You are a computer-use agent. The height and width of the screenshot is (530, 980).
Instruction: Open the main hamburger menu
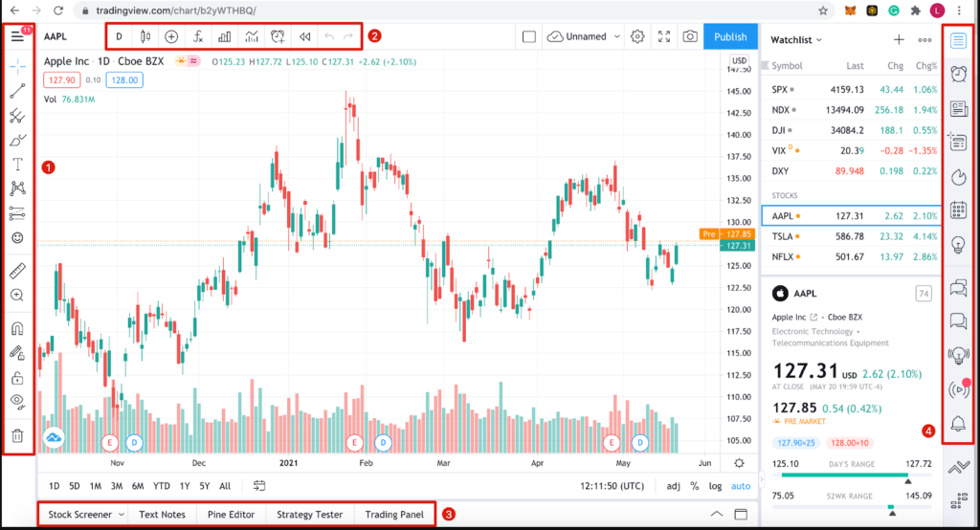(17, 36)
